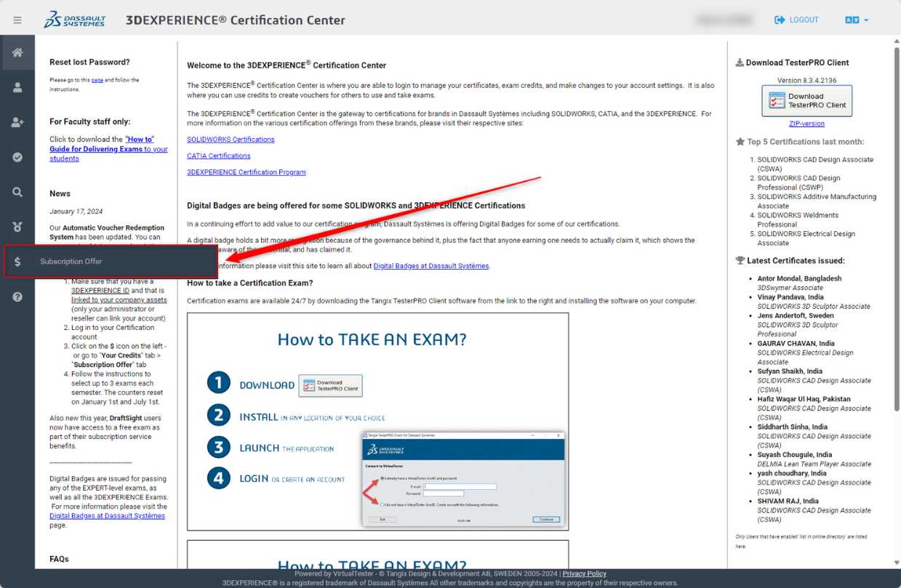Click 'Suyash Chougule, India' entry
901x588 pixels.
point(795,455)
